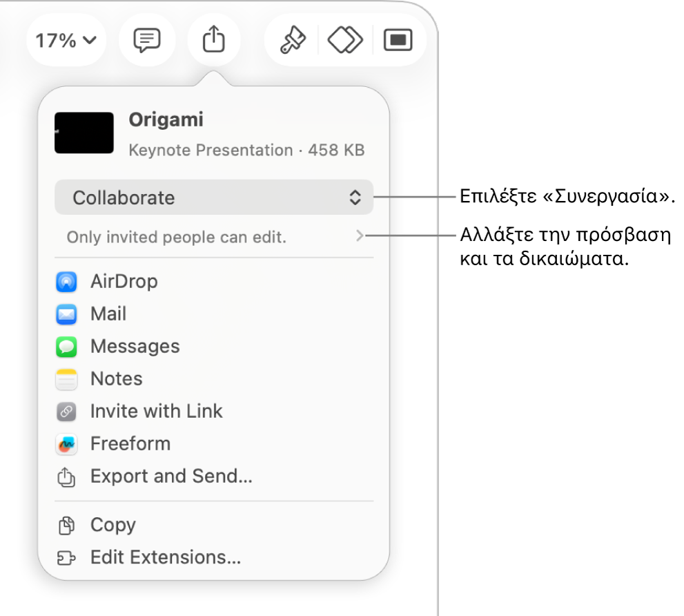Click the AirDrop icon

coord(66,282)
